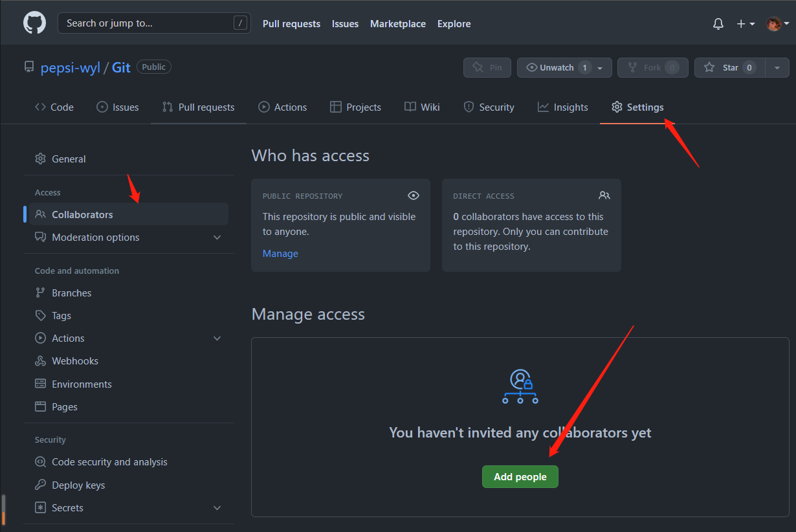This screenshot has height=532, width=796.
Task: Click the Security tab shield icon
Action: point(469,107)
